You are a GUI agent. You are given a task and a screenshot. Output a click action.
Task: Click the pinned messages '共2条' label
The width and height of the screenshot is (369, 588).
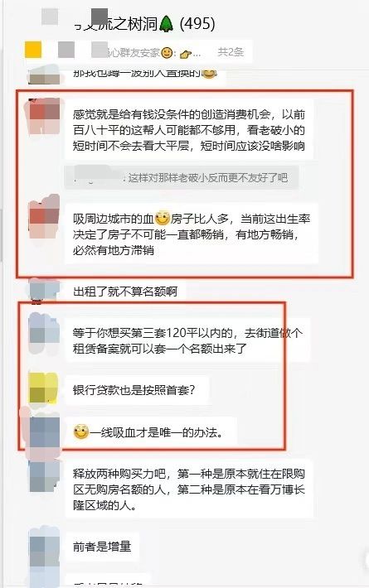[x=231, y=51]
